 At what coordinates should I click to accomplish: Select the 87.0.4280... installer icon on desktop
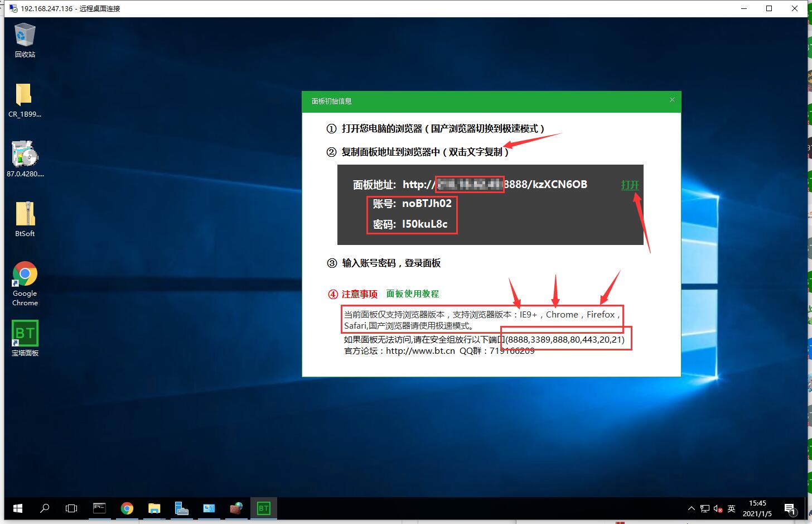[25, 159]
